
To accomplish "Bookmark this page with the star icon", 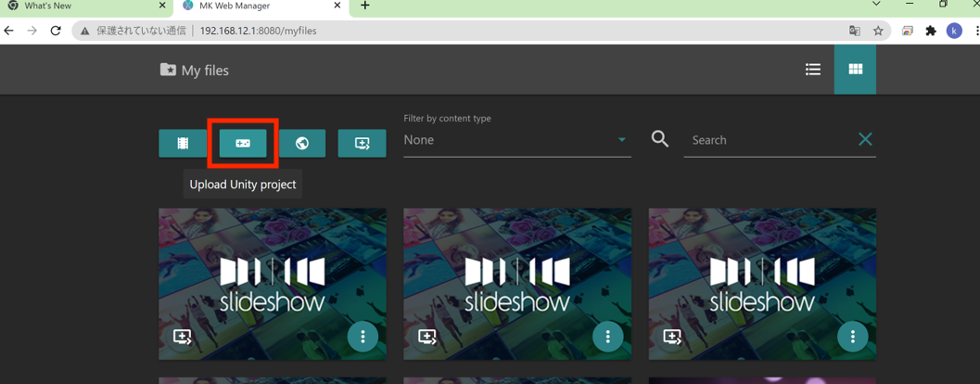I will tap(877, 31).
